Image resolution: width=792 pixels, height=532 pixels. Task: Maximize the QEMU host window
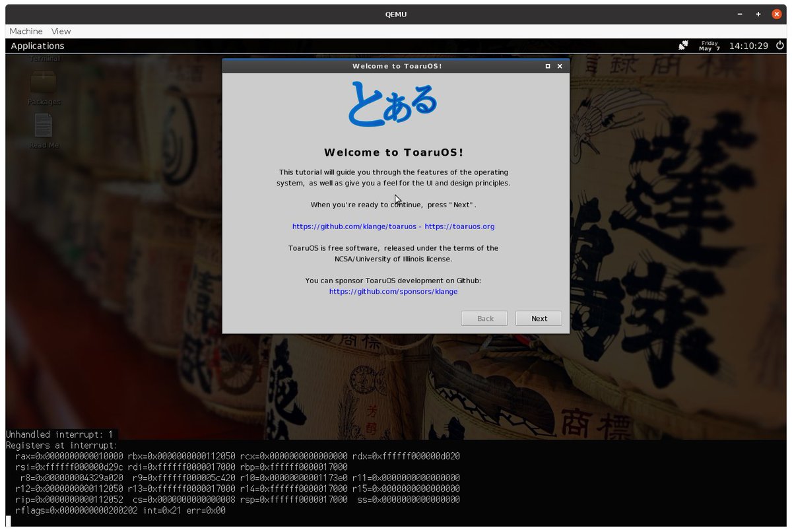pyautogui.click(x=758, y=14)
